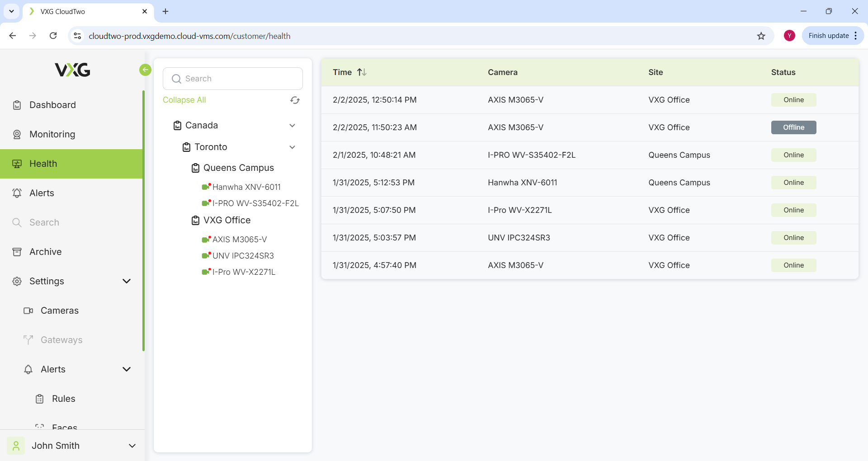Click the Alerts bell icon in sidebar

(x=17, y=193)
